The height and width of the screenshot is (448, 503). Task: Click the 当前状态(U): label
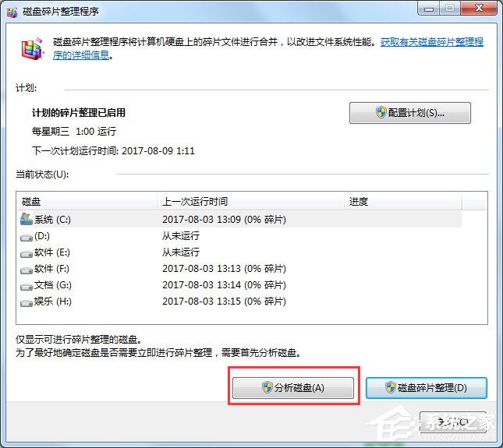[42, 175]
